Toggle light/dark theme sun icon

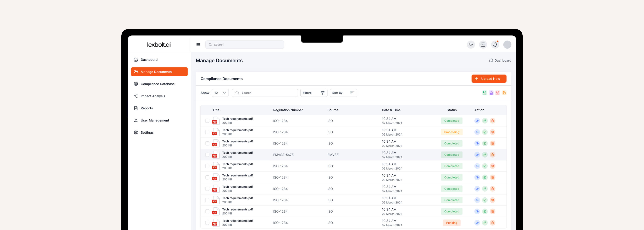tap(471, 44)
